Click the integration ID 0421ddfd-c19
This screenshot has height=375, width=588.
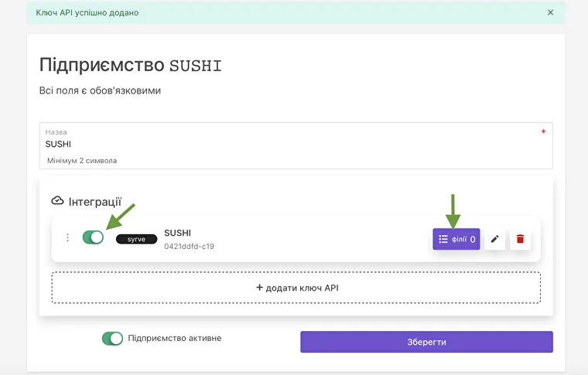click(189, 247)
